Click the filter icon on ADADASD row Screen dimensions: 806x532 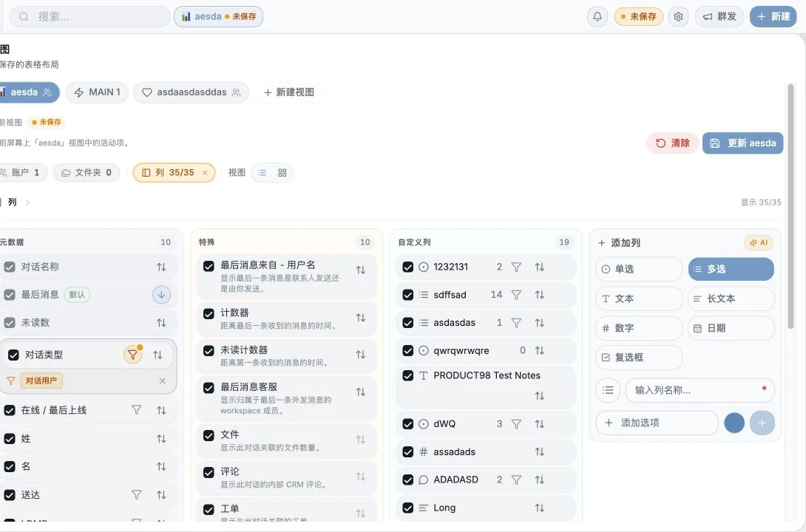516,480
